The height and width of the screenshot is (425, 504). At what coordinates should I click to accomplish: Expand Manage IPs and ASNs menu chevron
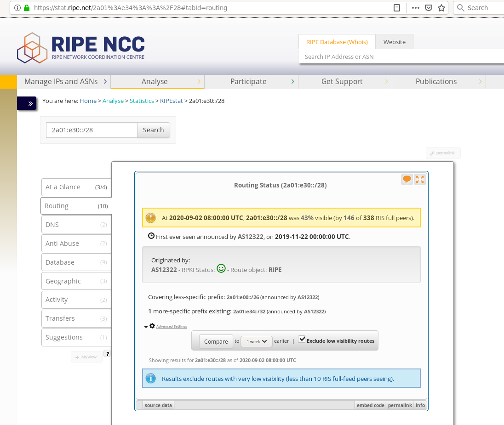tap(105, 82)
